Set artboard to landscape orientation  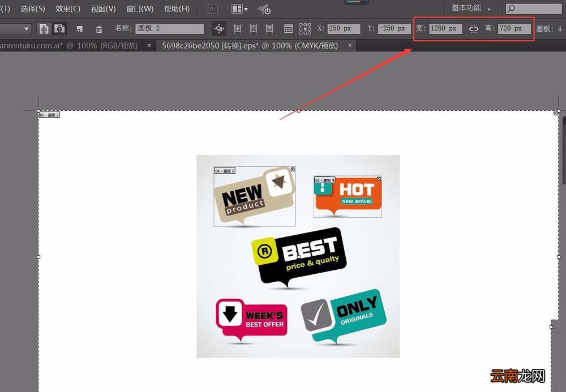59,28
